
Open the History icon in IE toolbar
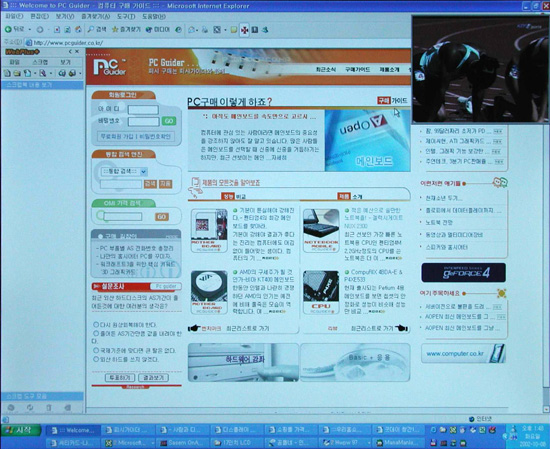tap(179, 30)
